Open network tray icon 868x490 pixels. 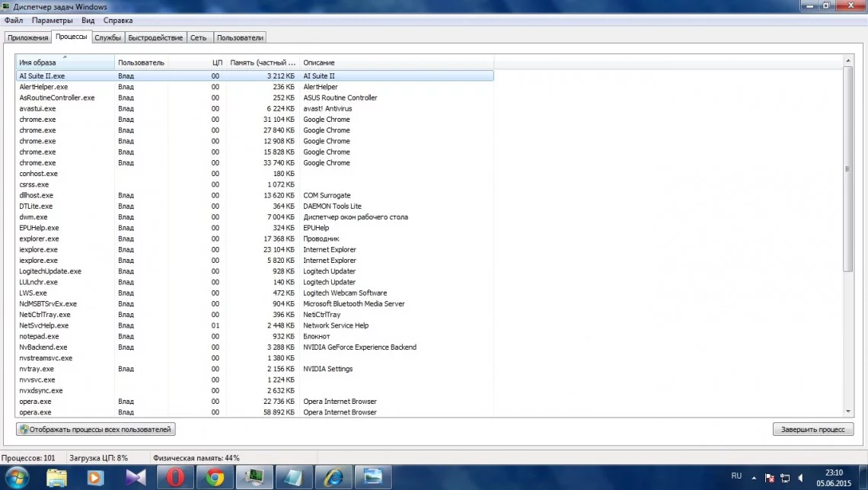pos(785,478)
